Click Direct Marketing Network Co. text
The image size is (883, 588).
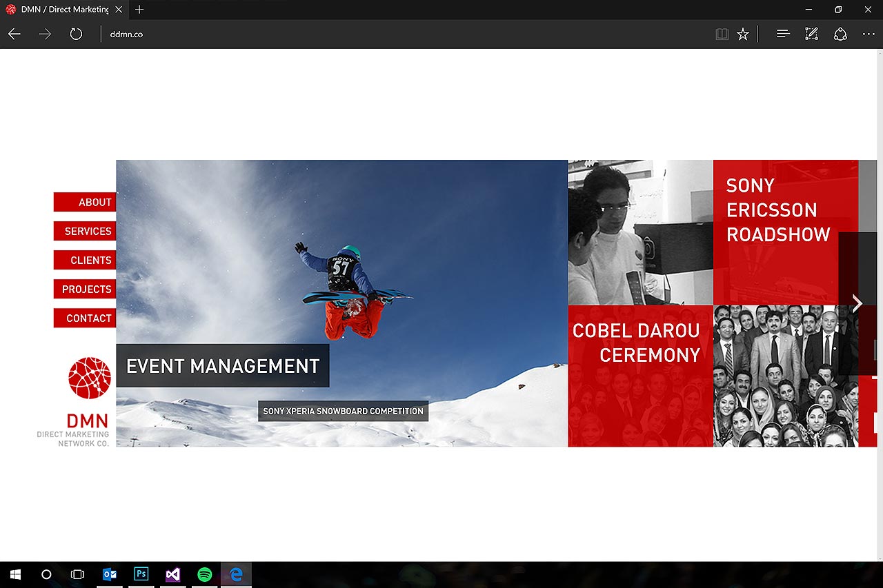(73, 439)
